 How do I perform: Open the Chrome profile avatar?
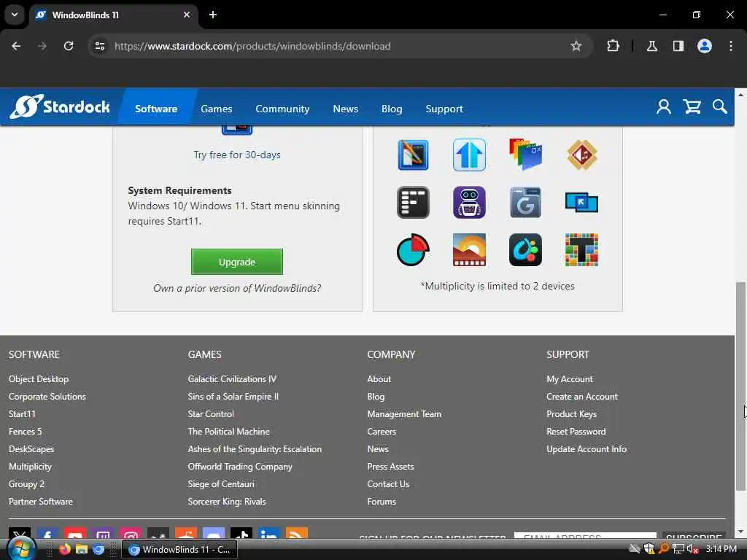(x=705, y=46)
